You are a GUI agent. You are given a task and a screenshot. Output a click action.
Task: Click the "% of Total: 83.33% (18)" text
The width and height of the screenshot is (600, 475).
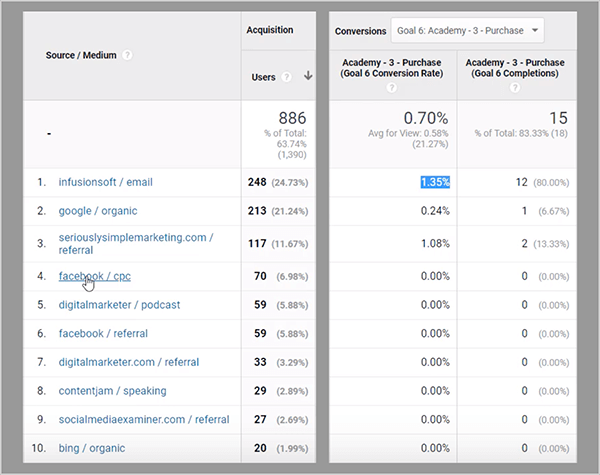[521, 133]
